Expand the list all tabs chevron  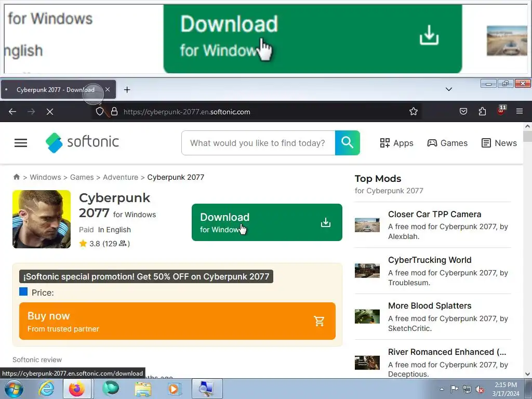[448, 89]
